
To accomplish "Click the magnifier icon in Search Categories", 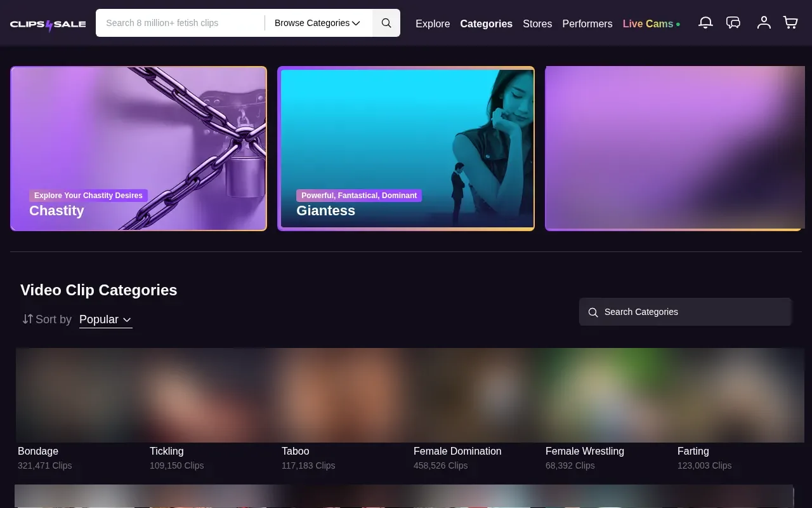I will pyautogui.click(x=593, y=312).
